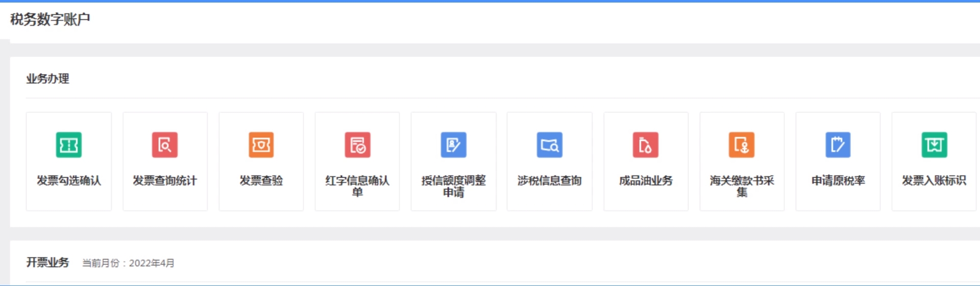Image resolution: width=980 pixels, height=286 pixels.
Task: Click the 税务数字账户 page title
Action: 50,19
